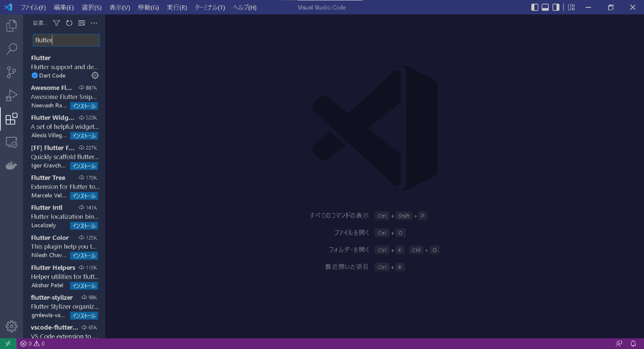644x349 pixels.
Task: Click the feedback icon in status bar
Action: (619, 343)
